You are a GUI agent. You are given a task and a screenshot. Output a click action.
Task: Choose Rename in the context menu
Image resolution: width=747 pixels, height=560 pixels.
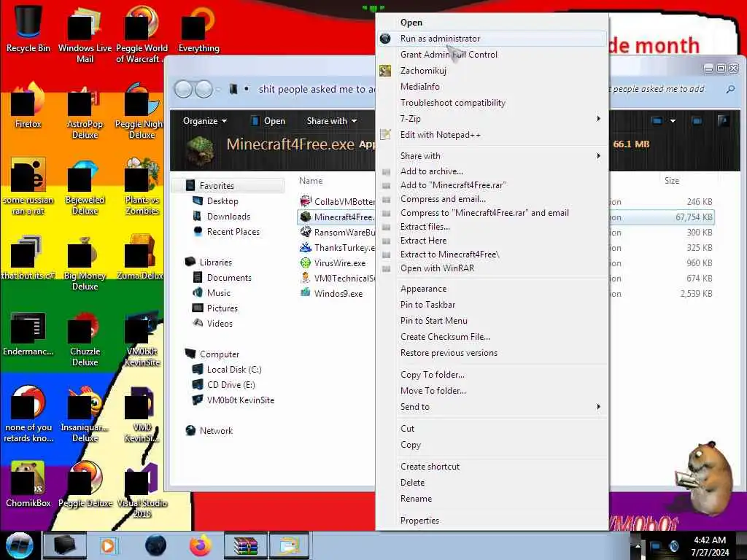(x=492, y=499)
